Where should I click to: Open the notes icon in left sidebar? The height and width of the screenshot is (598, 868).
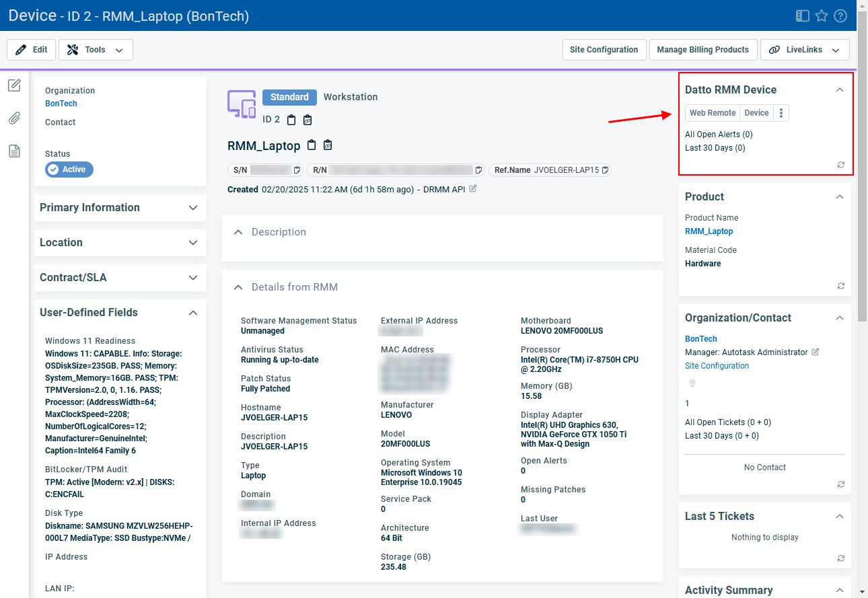click(x=14, y=85)
